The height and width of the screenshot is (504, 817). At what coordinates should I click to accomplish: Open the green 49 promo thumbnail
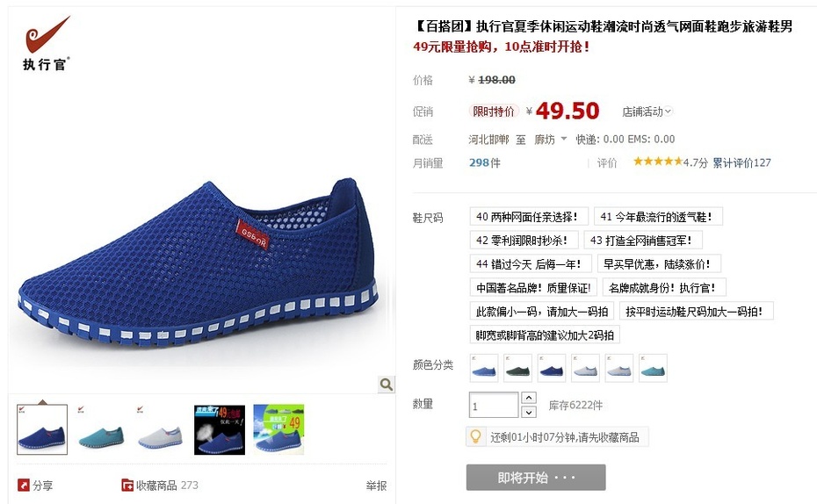(x=278, y=429)
